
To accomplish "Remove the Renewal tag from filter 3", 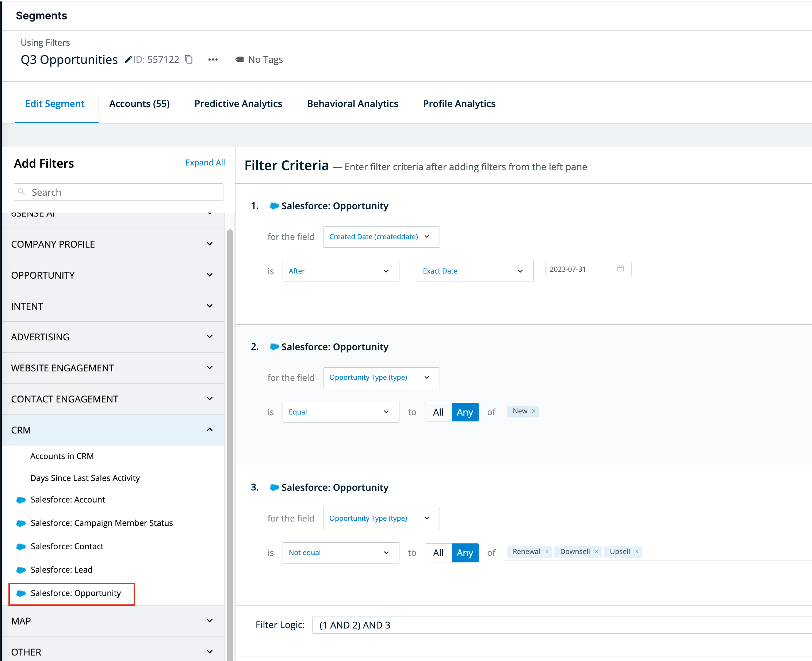I will (x=547, y=551).
